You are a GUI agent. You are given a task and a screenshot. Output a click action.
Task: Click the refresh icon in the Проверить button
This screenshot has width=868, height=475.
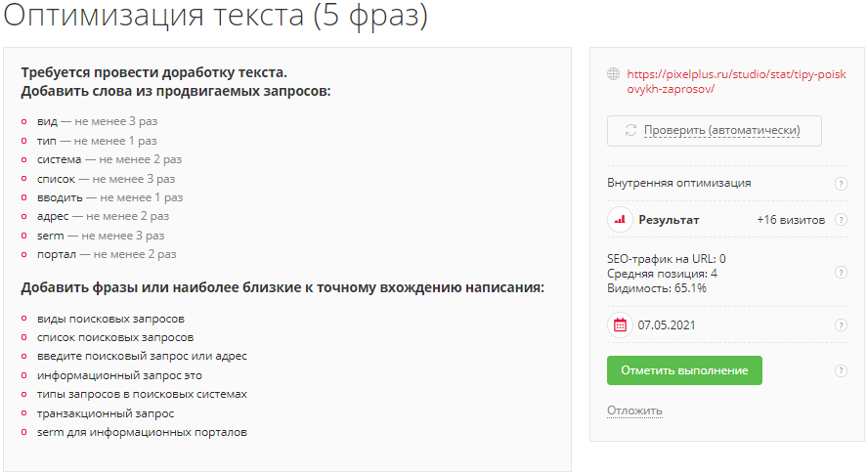point(630,130)
